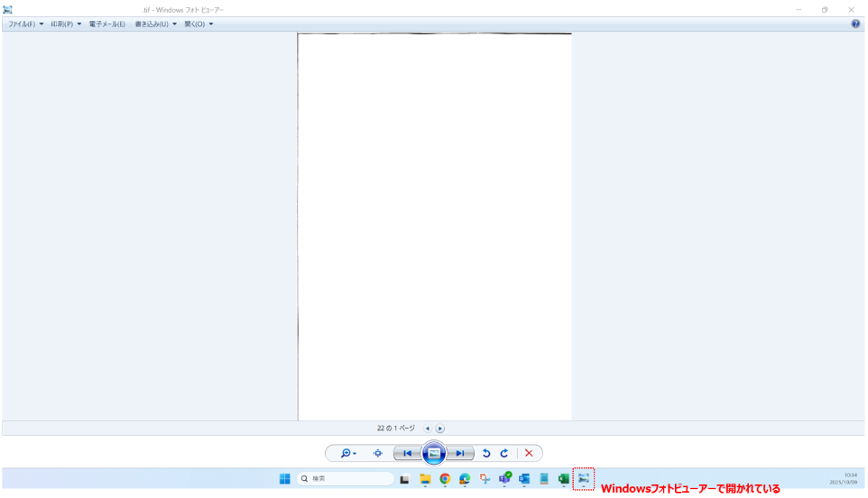This screenshot has width=868, height=498.
Task: Open the ファイル(F) menu
Action: (25, 24)
